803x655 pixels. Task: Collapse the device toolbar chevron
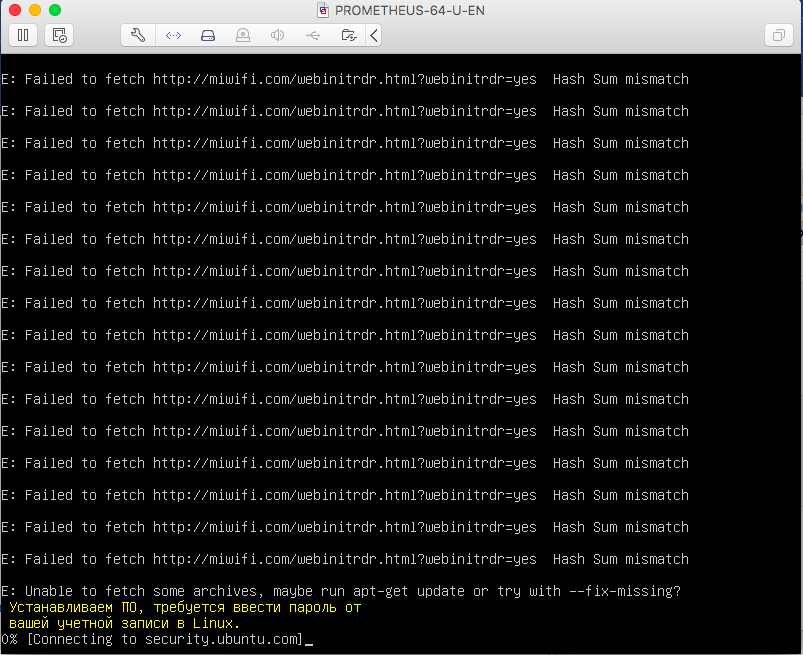(374, 35)
